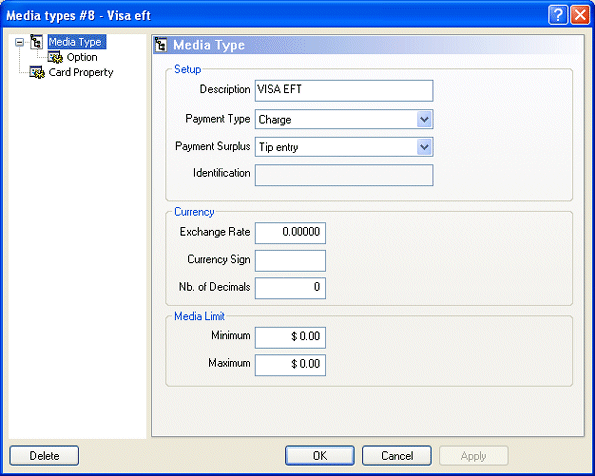This screenshot has width=595, height=476.
Task: Collapse the Media Type tree node
Action: pyautogui.click(x=19, y=42)
